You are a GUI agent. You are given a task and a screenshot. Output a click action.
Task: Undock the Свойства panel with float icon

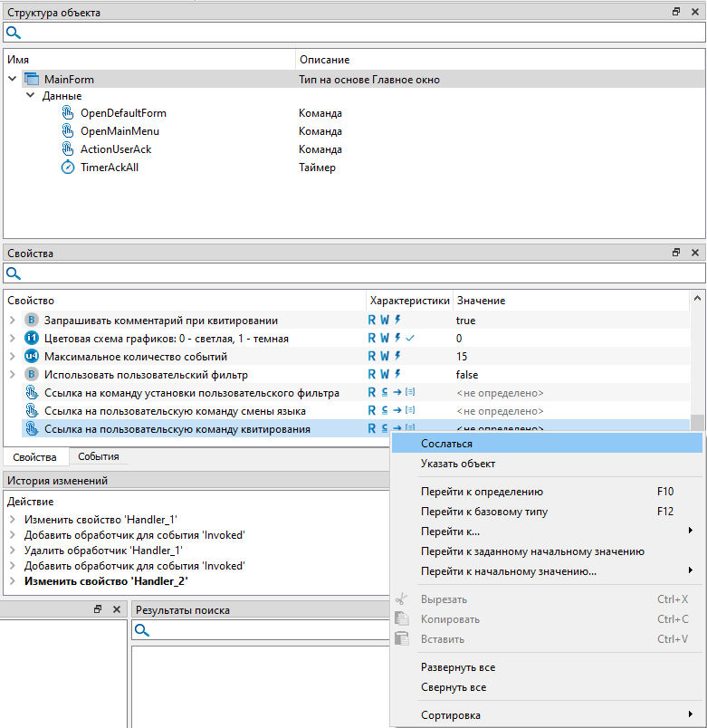[676, 254]
